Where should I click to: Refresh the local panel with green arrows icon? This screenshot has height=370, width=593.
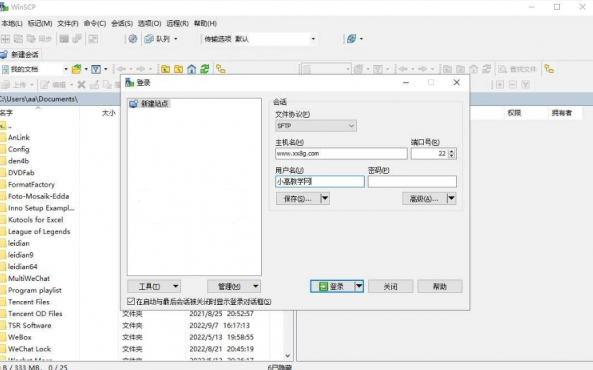pyautogui.click(x=205, y=69)
